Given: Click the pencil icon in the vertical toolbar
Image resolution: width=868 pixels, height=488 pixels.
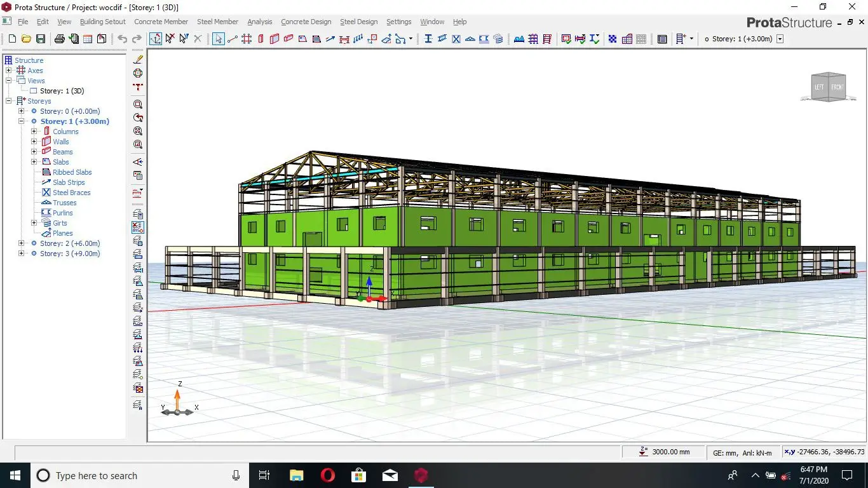Looking at the screenshot, I should [138, 59].
